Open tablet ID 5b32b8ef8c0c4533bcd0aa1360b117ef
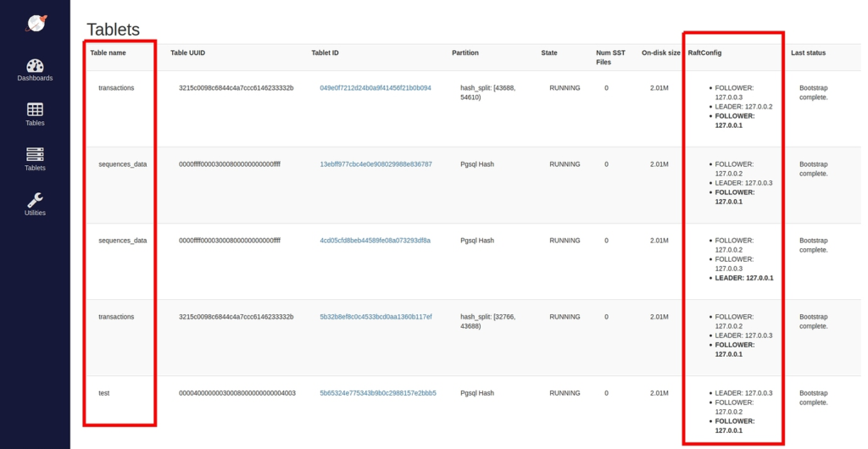Viewport: 868px width, 449px height. click(376, 317)
